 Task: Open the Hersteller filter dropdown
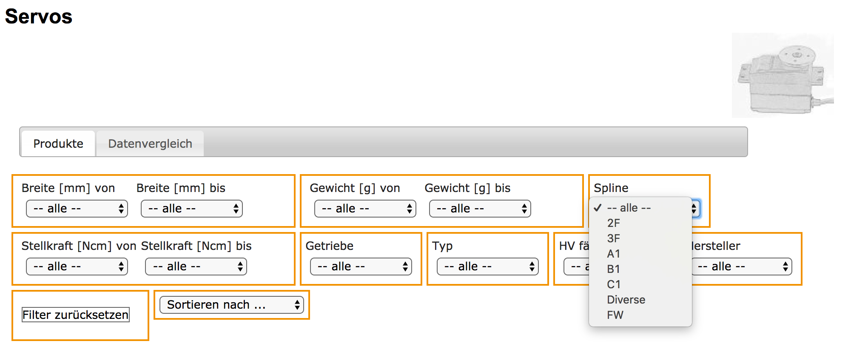742,267
